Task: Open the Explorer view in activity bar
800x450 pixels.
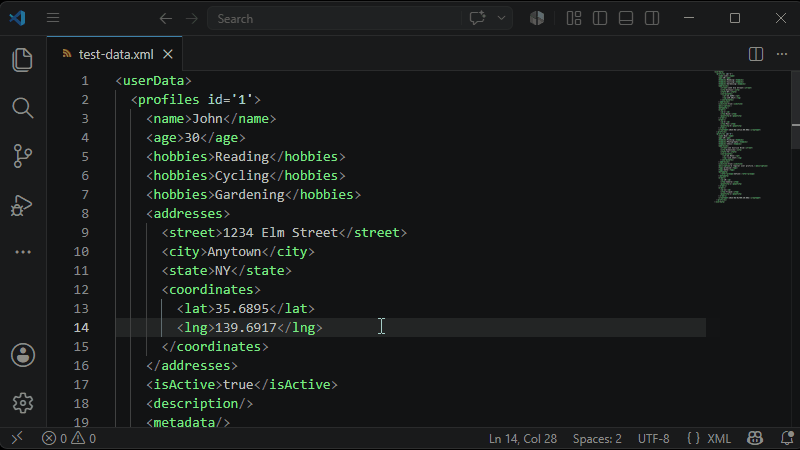Action: pos(22,60)
